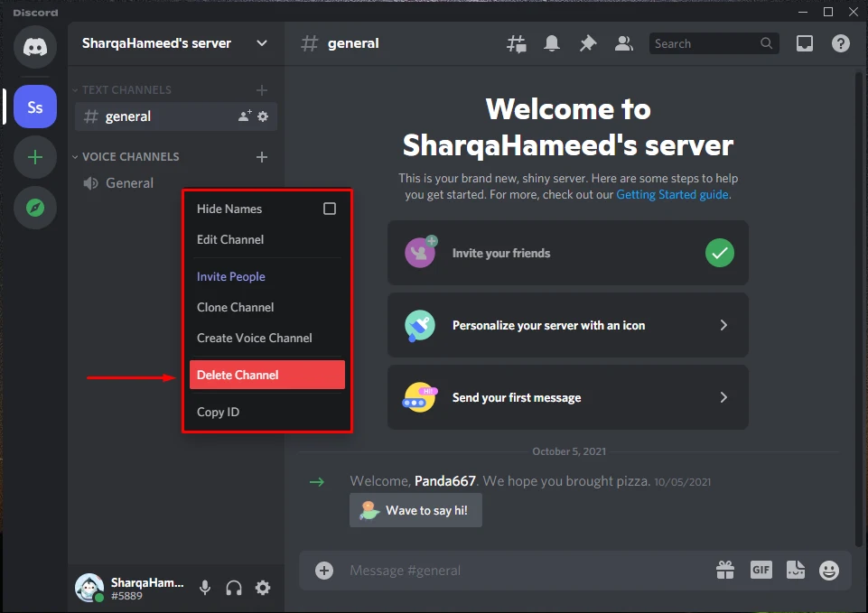Click Wave to say hi! button
Viewport: 868px width, 613px height.
(x=415, y=510)
